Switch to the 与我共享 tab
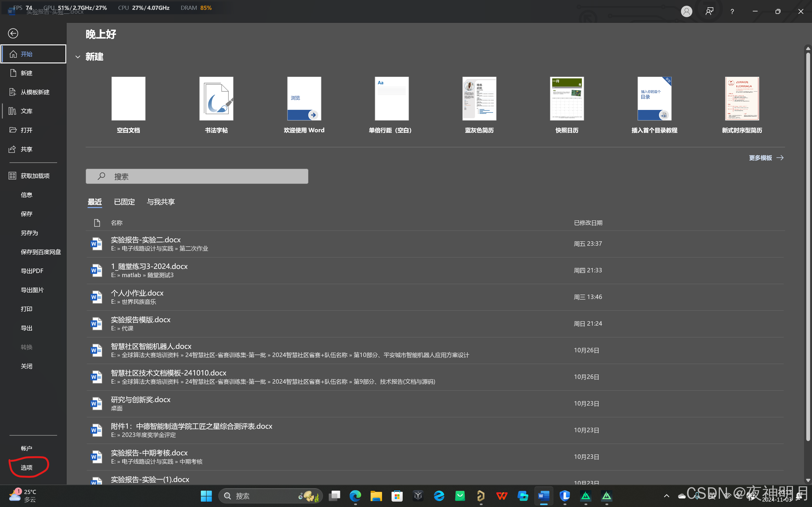 click(161, 202)
